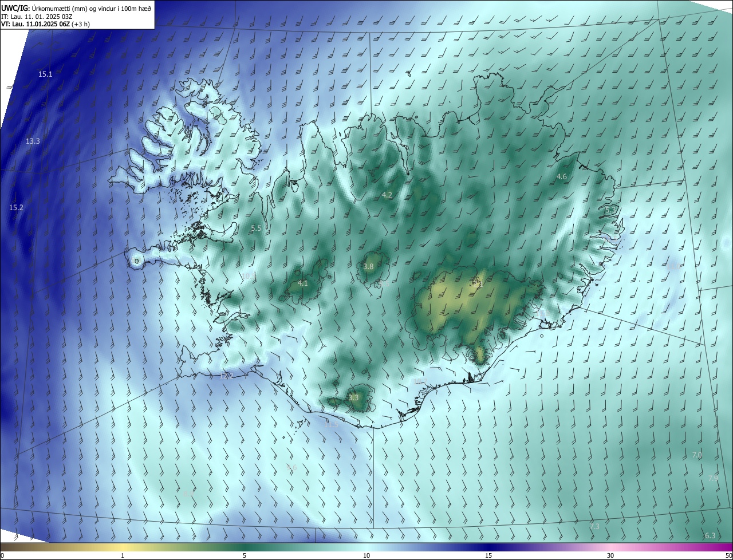Click the 11.5 value label
Viewport: 733px width, 560px height.
click(x=331, y=424)
